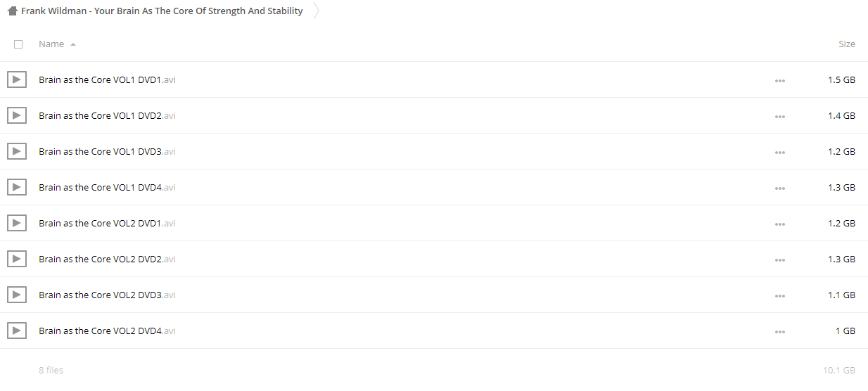The height and width of the screenshot is (391, 868).
Task: Show more actions for VOL2 DVD4
Action: (779, 331)
